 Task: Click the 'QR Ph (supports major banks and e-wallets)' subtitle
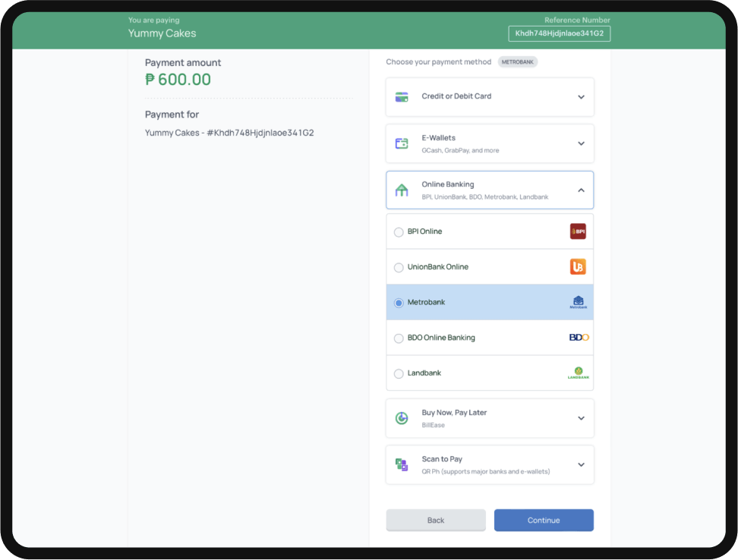click(x=486, y=472)
